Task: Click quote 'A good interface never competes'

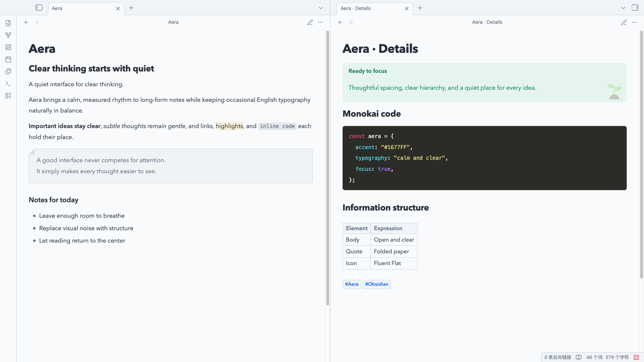Action: 101,160
